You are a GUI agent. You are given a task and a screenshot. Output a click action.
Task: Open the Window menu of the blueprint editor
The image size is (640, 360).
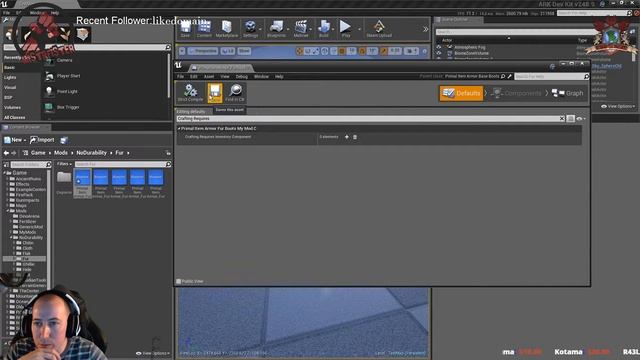coord(261,76)
